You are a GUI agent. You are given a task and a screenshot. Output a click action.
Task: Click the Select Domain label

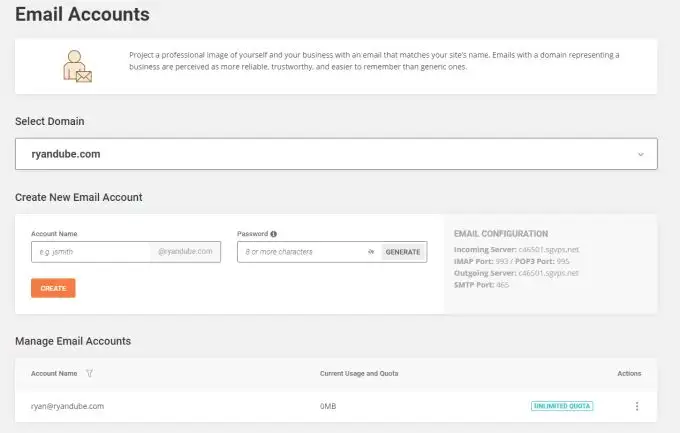pos(50,121)
